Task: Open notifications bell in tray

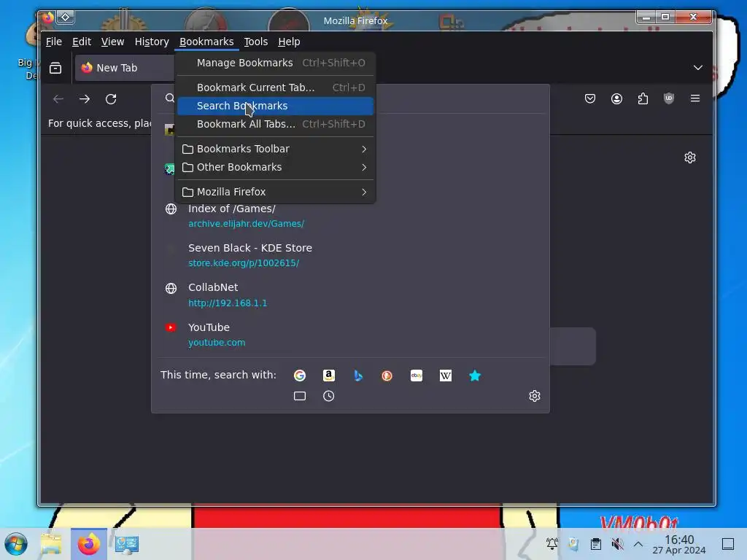Action: pos(552,544)
